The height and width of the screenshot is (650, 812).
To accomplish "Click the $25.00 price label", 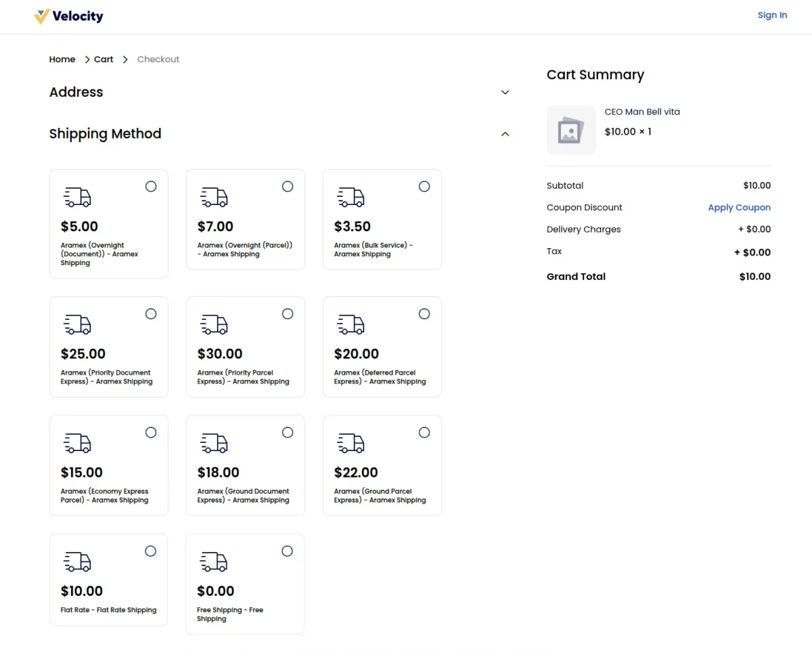I will [83, 354].
